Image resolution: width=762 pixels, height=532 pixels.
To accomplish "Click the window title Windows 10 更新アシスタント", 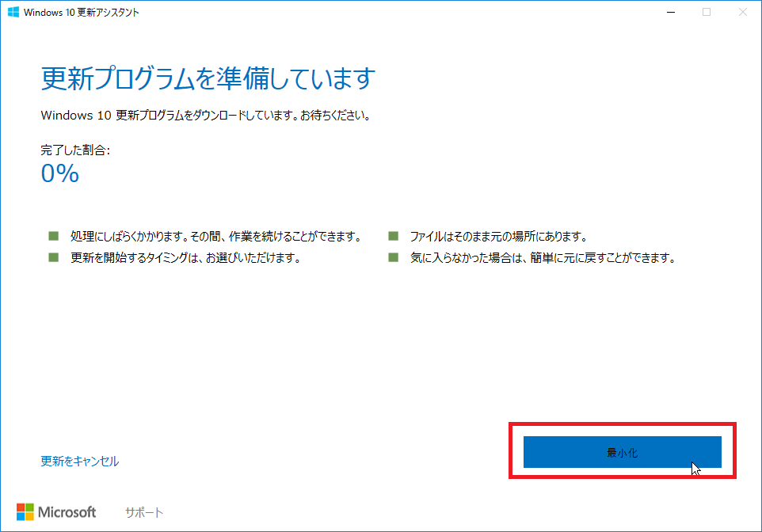I will pos(81,13).
